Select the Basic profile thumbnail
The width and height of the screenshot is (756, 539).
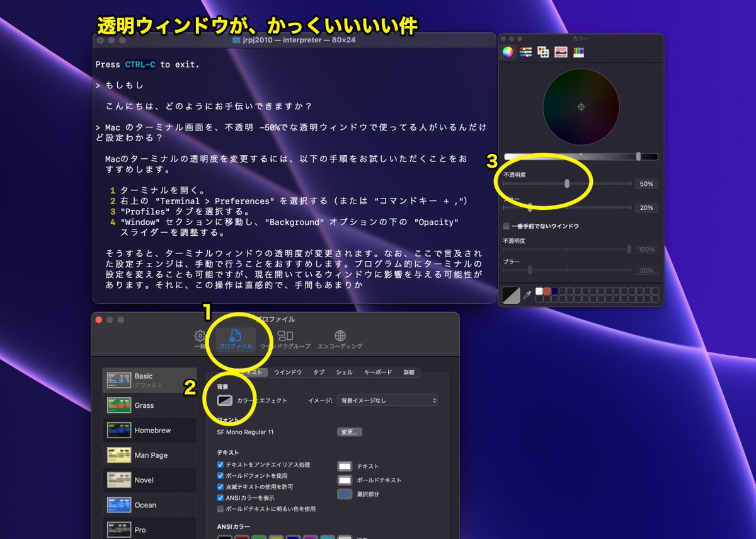[119, 380]
